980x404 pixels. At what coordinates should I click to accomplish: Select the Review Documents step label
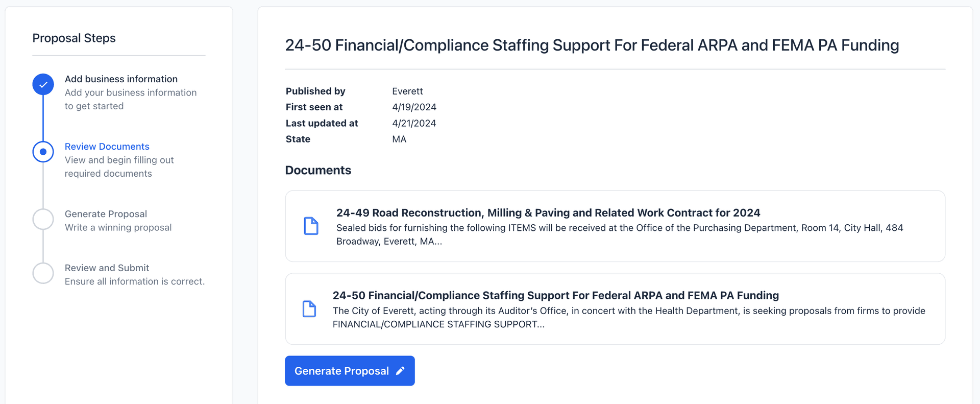point(107,147)
